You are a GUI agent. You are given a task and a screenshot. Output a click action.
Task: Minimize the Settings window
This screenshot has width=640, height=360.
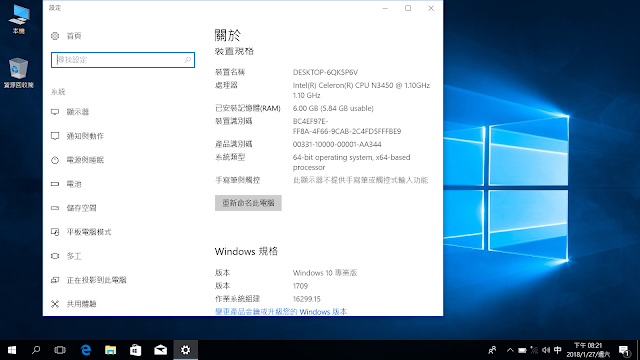(x=385, y=8)
